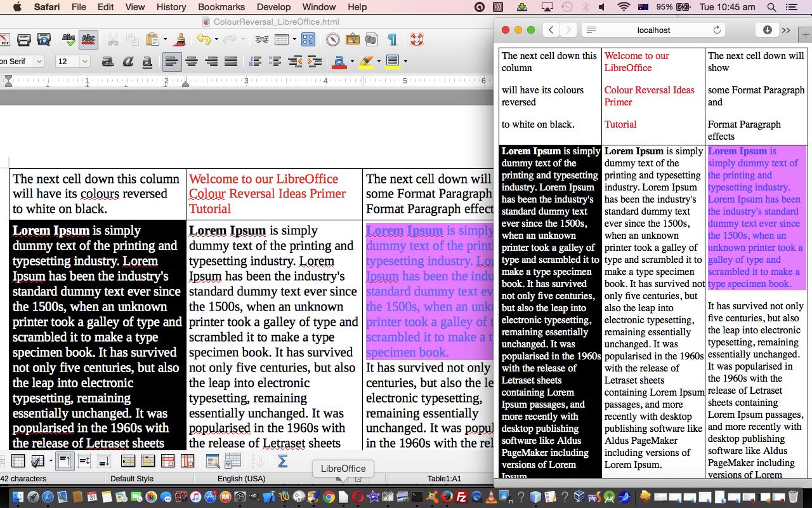Apply red Font Color swatch

pos(339,62)
